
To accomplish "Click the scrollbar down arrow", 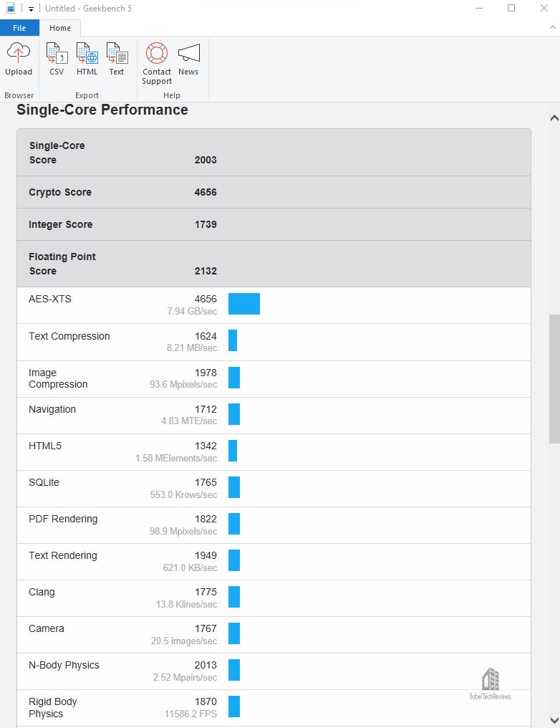I will pyautogui.click(x=554, y=720).
